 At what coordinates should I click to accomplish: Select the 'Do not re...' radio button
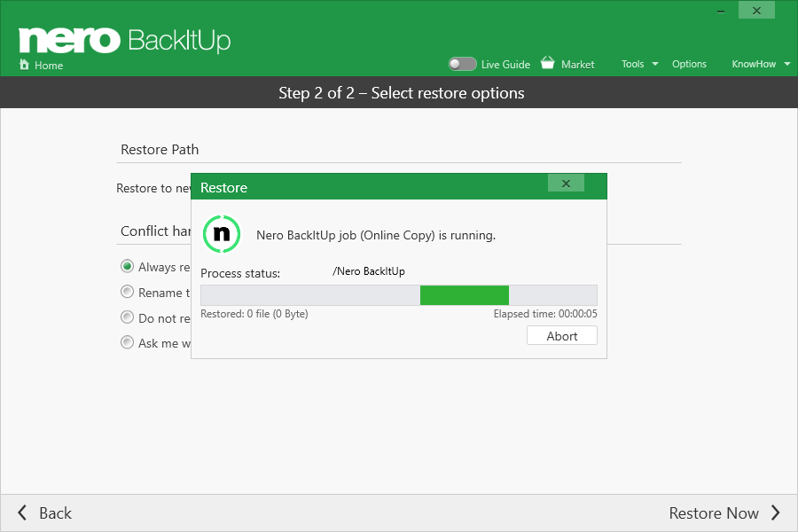(127, 317)
